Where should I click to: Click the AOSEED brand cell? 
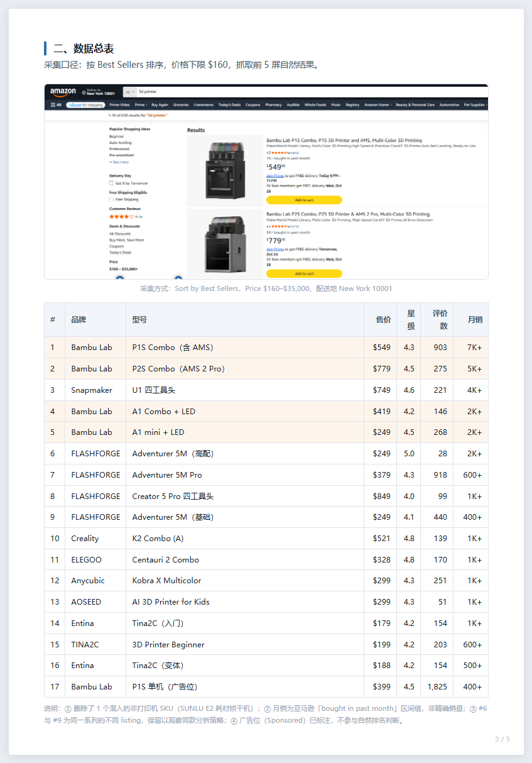coord(95,602)
